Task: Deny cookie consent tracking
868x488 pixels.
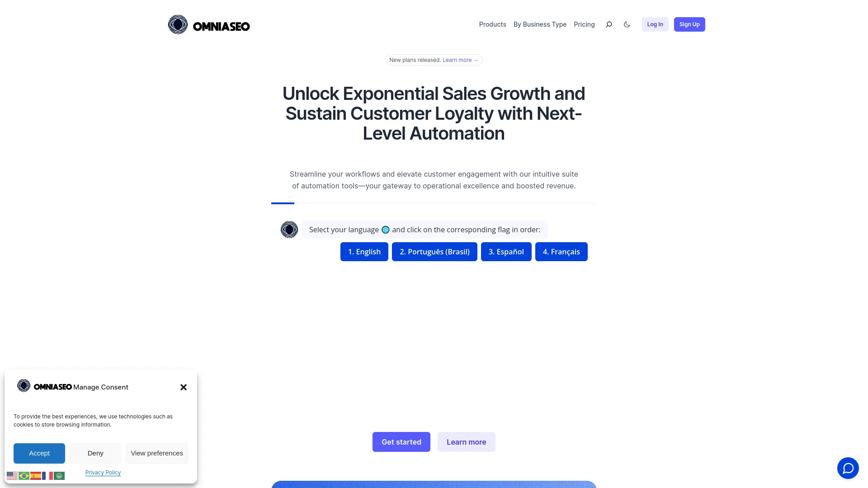Action: [95, 453]
